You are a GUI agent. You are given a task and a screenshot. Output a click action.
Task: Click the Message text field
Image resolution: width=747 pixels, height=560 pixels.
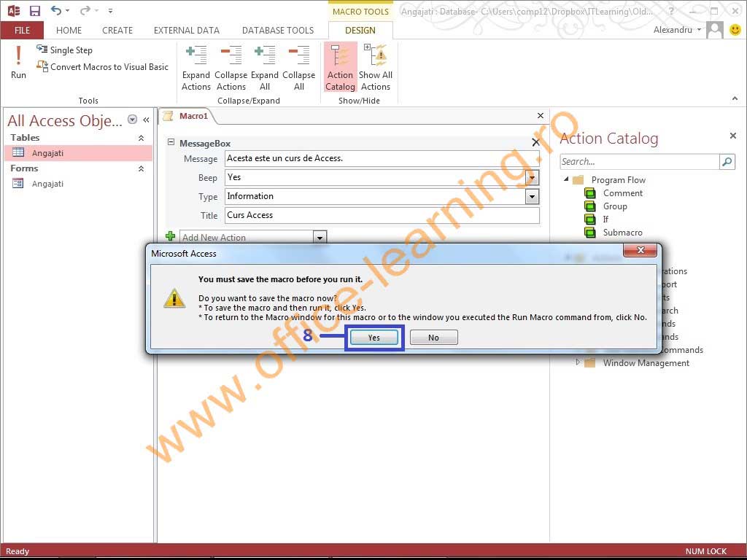tap(382, 158)
